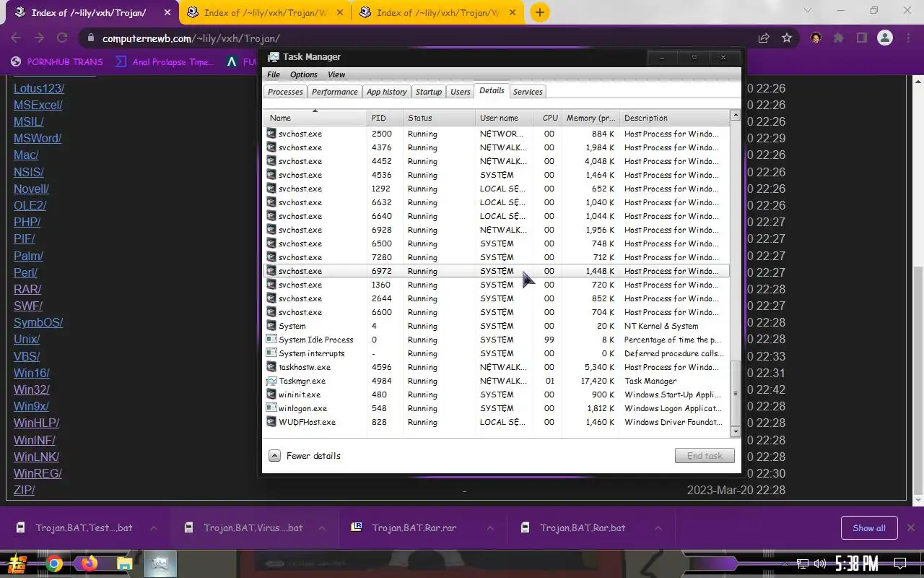Open the File menu in Task Manager
924x578 pixels.
(274, 74)
